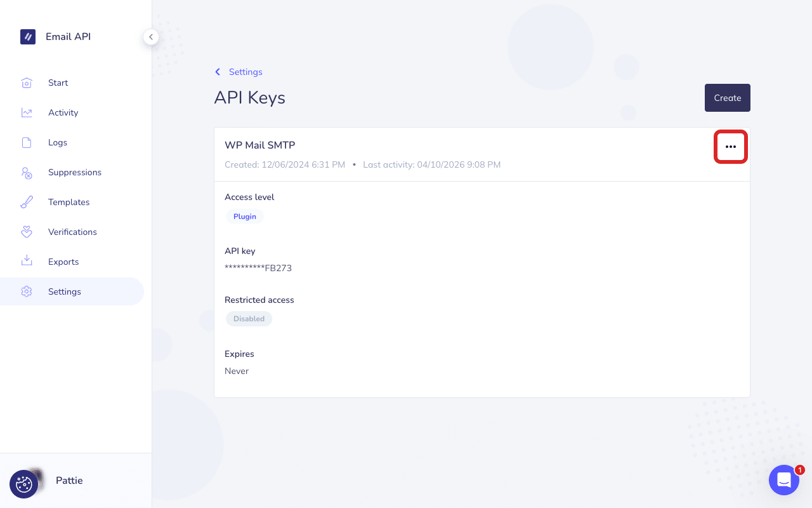Click the Start home icon
This screenshot has height=508, width=812.
(27, 83)
